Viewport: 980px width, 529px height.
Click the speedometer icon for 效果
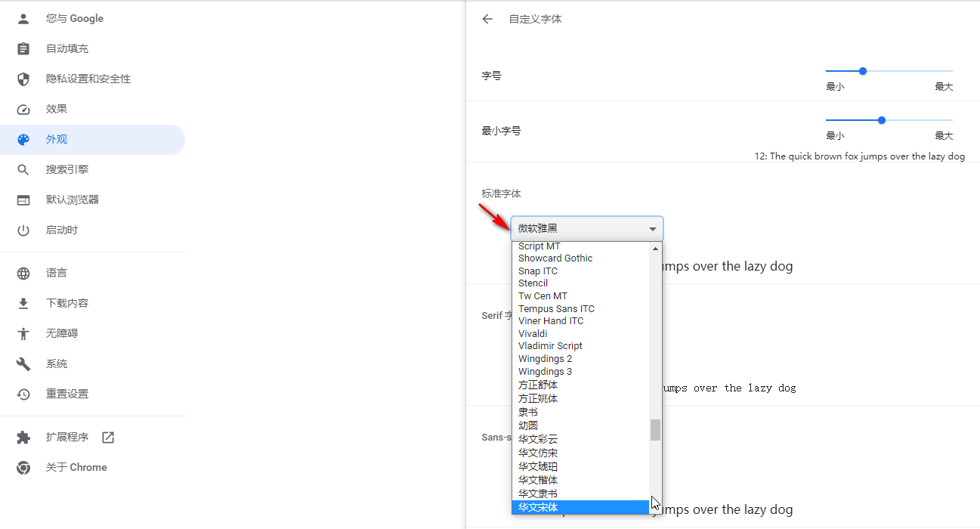(23, 109)
